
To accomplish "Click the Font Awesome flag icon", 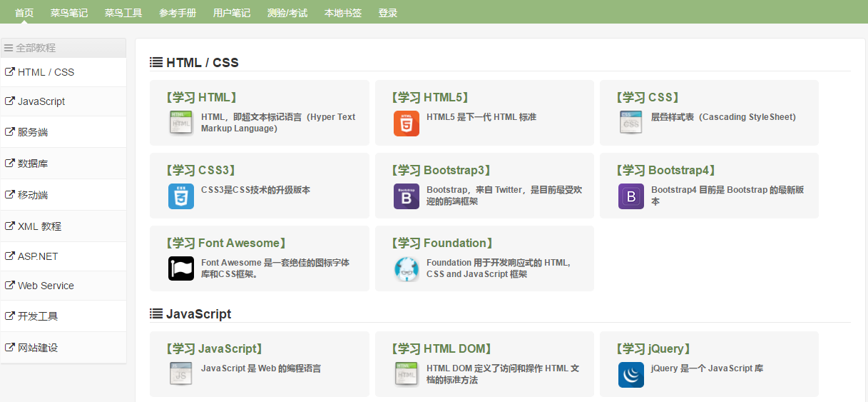I will pyautogui.click(x=181, y=268).
